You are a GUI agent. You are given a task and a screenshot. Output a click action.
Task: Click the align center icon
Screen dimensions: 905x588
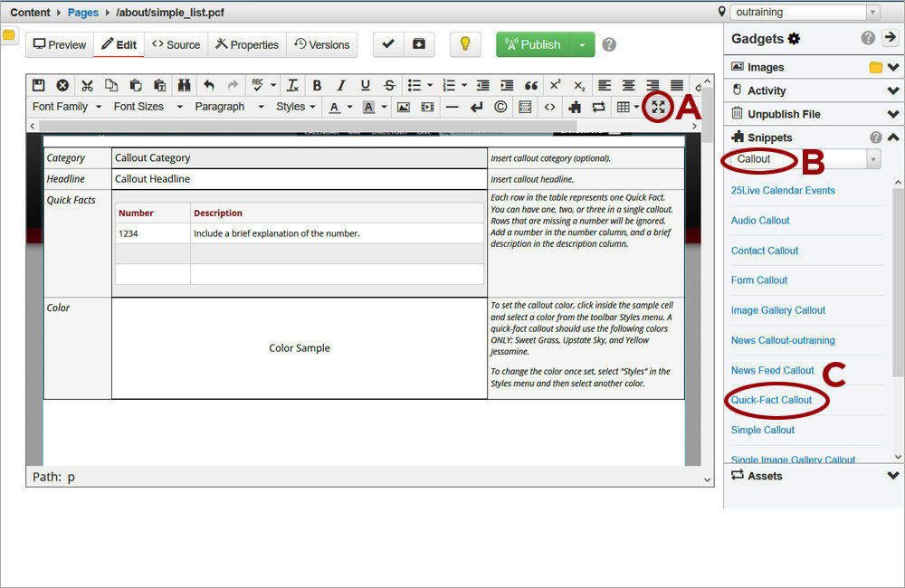coord(629,85)
